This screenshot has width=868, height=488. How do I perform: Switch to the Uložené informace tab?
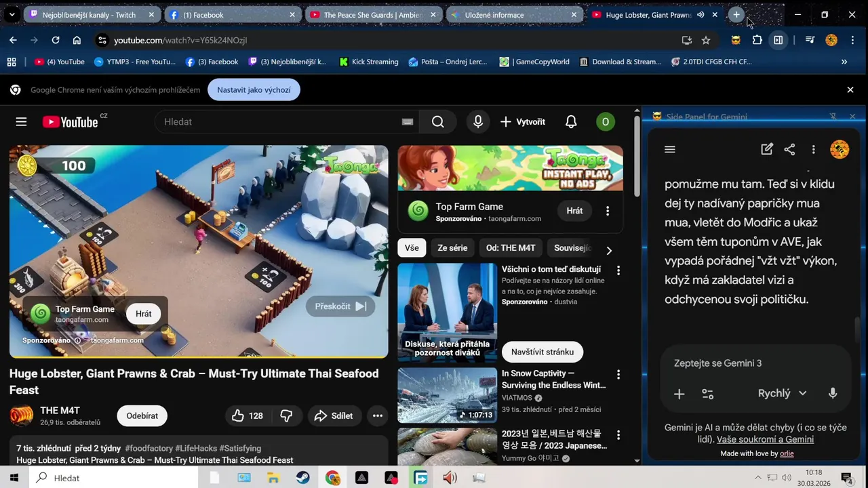click(x=514, y=15)
